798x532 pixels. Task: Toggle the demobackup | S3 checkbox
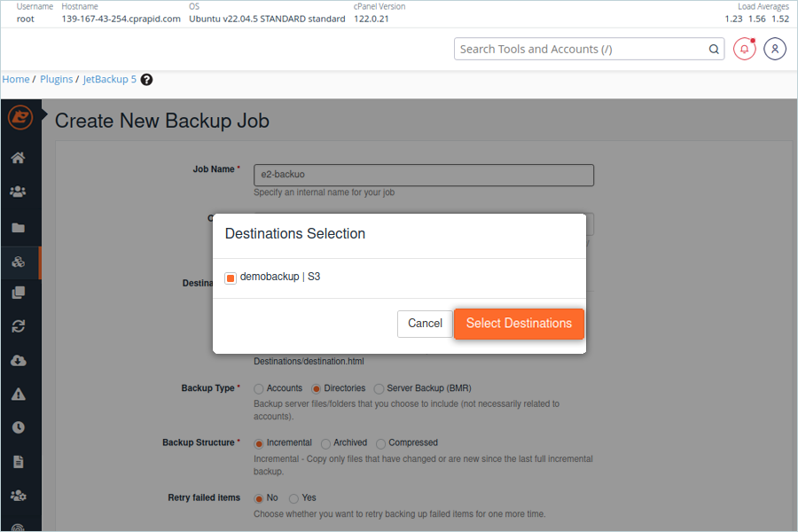click(x=231, y=278)
